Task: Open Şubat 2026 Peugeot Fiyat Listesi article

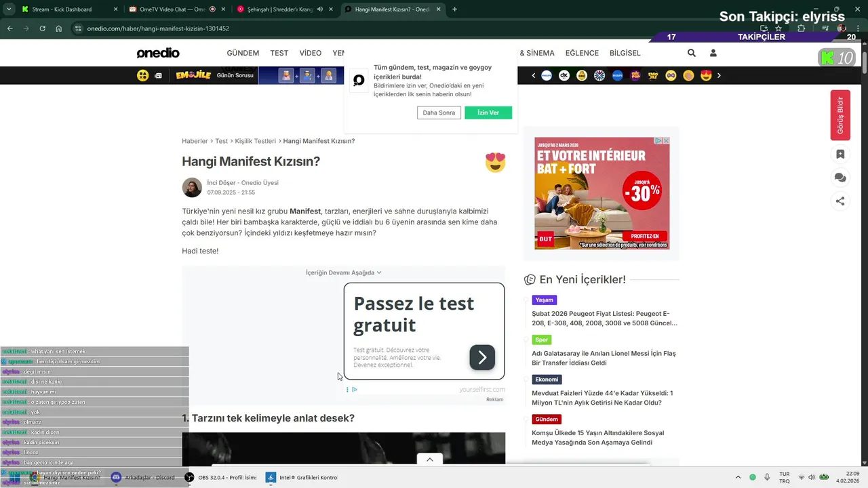Action: click(x=604, y=319)
